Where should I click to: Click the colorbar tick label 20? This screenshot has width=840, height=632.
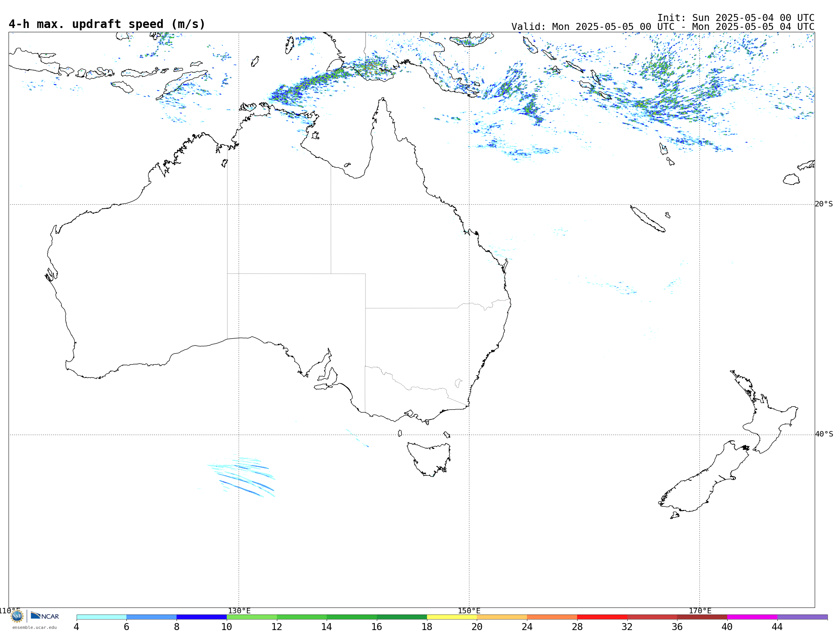point(477,627)
